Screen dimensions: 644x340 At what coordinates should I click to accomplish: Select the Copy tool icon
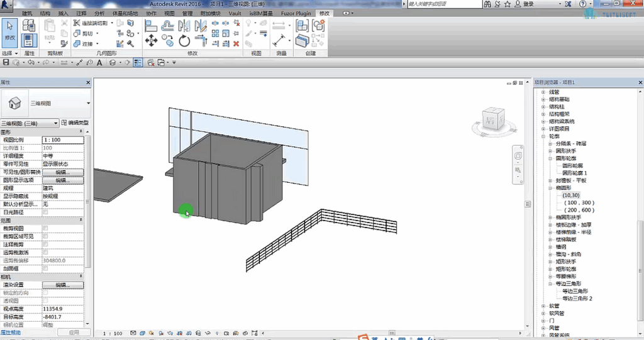[167, 41]
